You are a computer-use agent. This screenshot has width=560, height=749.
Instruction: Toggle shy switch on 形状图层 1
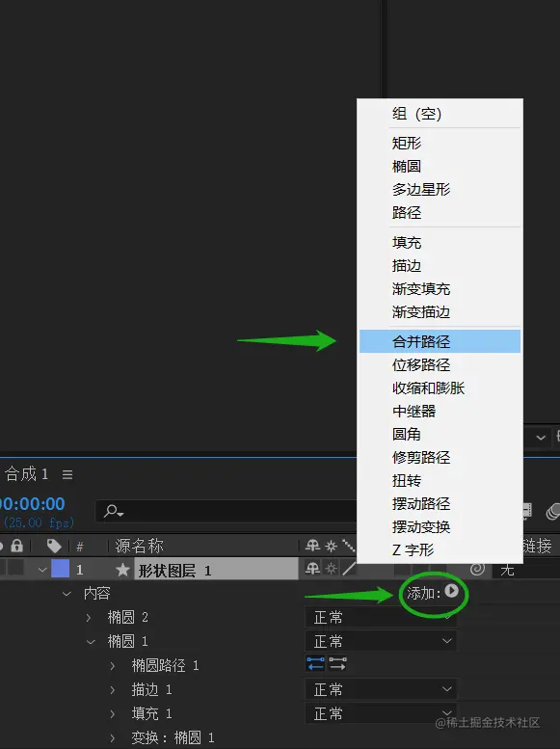click(x=312, y=569)
